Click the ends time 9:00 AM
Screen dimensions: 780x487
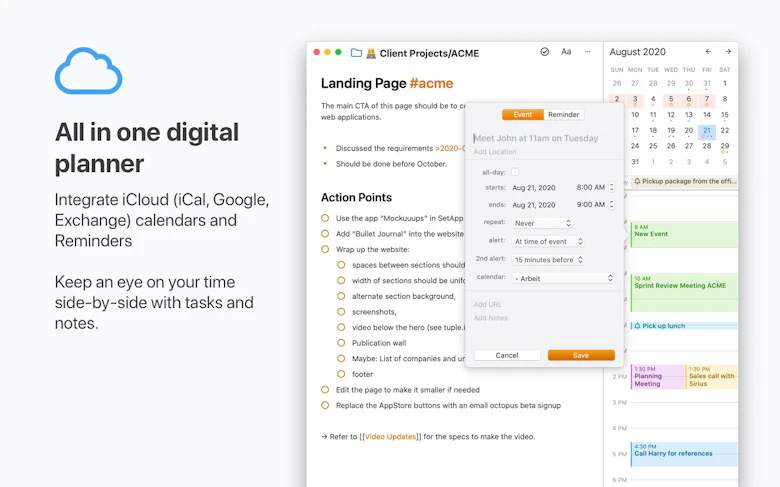tap(591, 204)
